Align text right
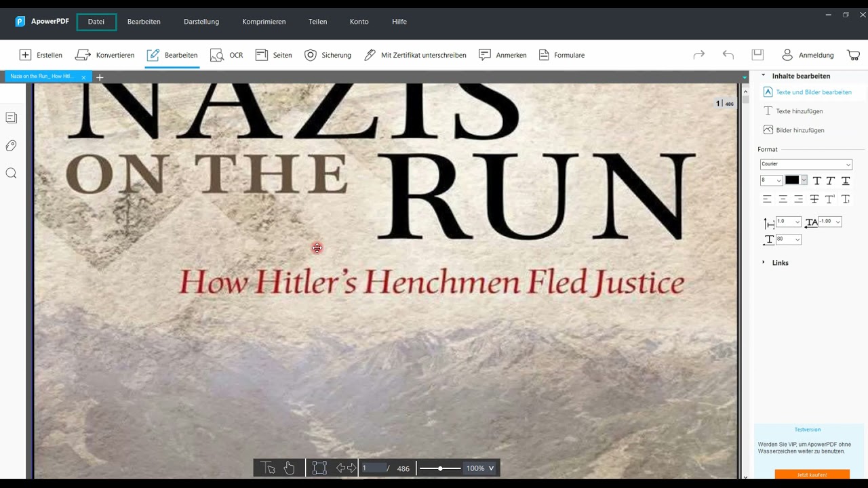868x488 pixels. pyautogui.click(x=798, y=199)
